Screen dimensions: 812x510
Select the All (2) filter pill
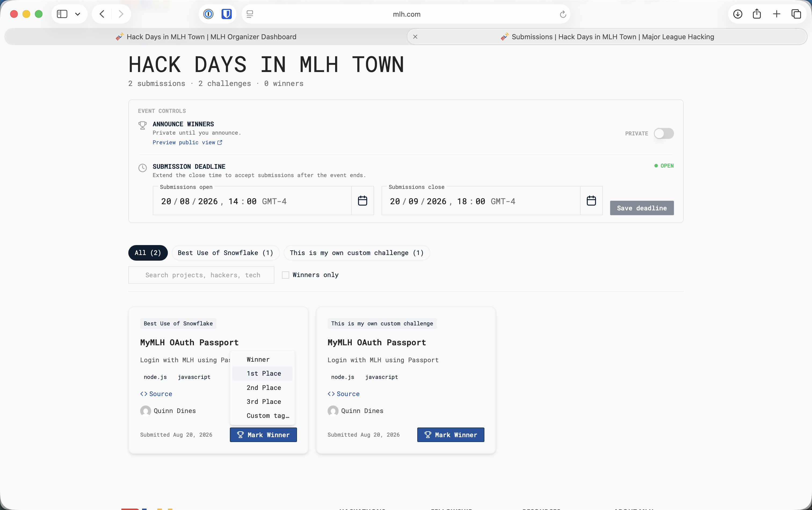coord(148,253)
